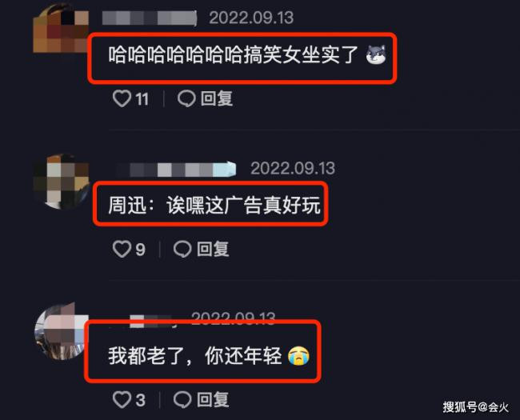Select the comment 周迅：诶嘿这广告真好玩
This screenshot has height=420, width=520.
214,205
